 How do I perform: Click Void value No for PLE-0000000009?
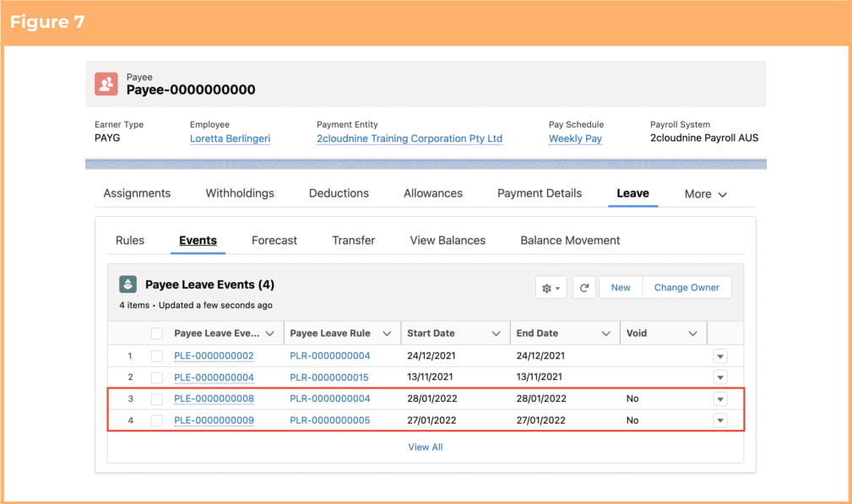click(x=632, y=420)
